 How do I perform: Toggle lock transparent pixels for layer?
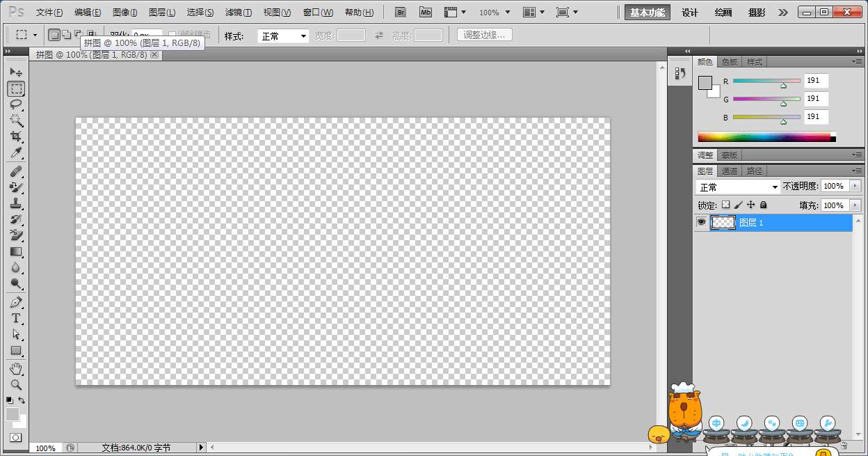pyautogui.click(x=725, y=205)
